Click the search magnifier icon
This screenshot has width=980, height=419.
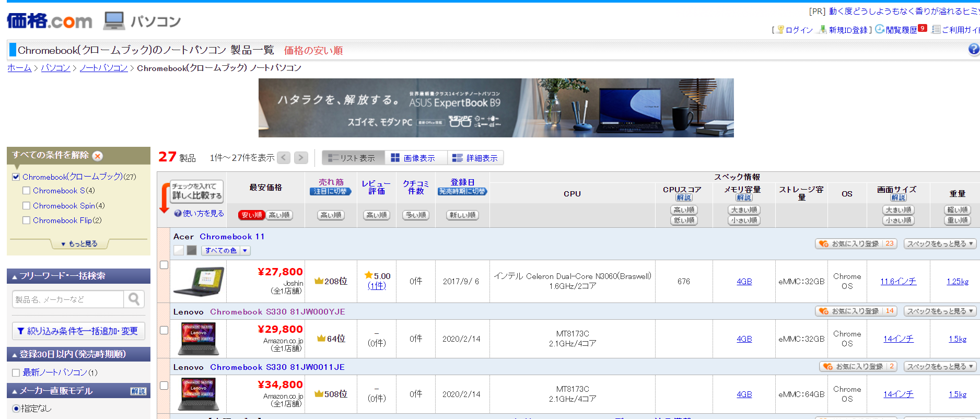coord(134,299)
